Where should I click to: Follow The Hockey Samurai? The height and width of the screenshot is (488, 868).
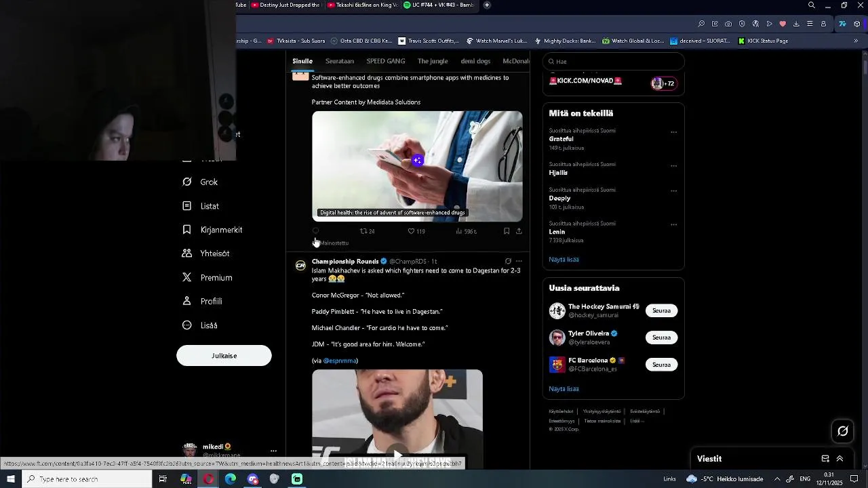661,310
